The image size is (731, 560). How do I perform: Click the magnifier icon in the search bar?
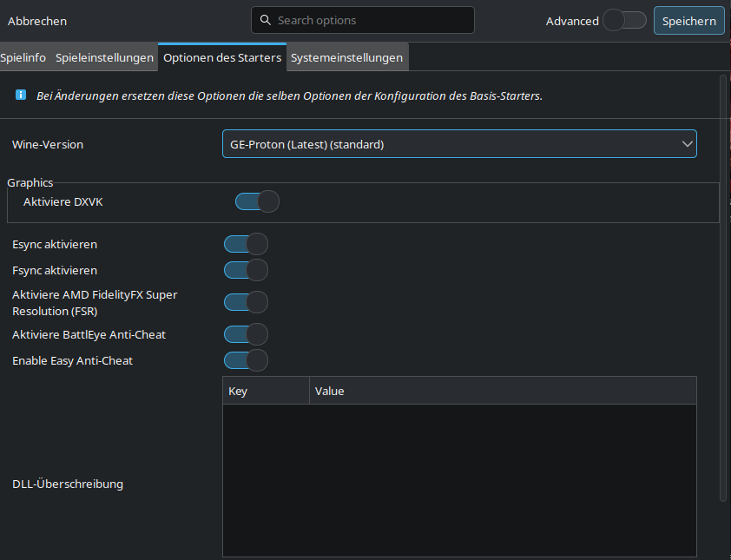(x=265, y=19)
